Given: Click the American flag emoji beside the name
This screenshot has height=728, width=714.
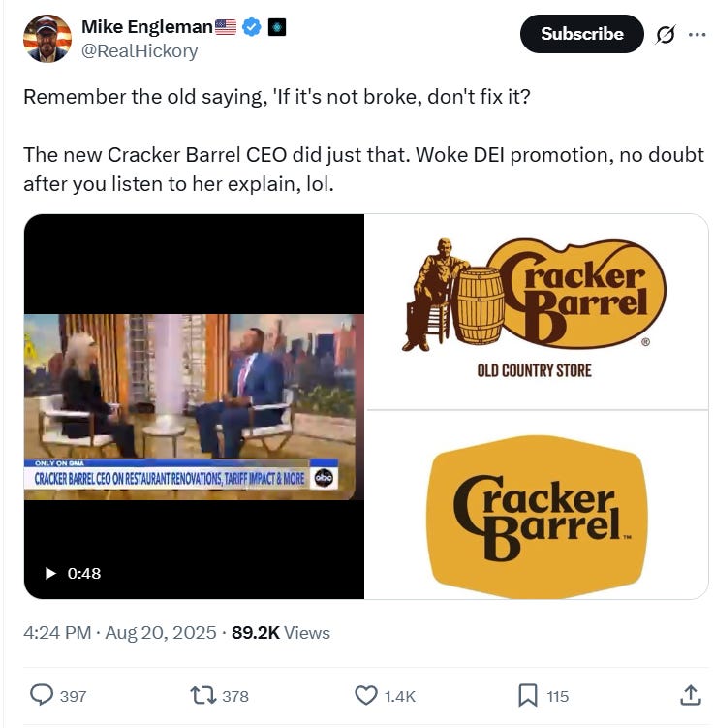Looking at the screenshot, I should click(x=226, y=27).
